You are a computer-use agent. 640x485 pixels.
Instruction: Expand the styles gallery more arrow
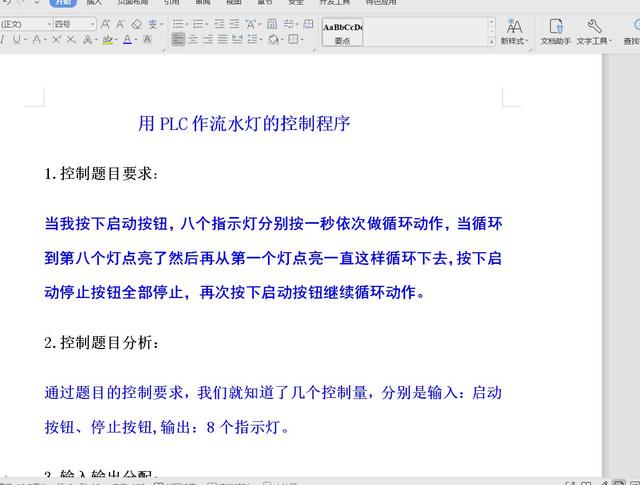coord(491,42)
